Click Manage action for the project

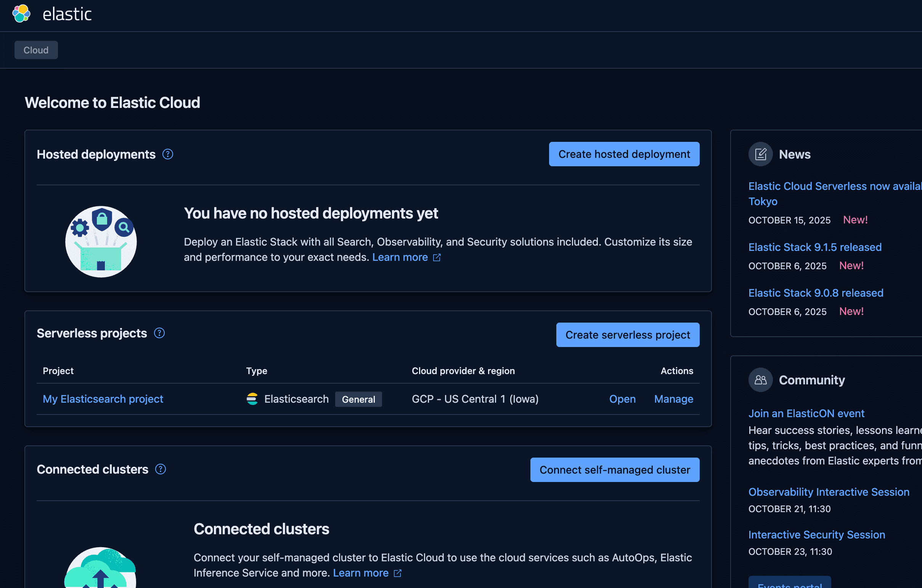click(x=673, y=399)
